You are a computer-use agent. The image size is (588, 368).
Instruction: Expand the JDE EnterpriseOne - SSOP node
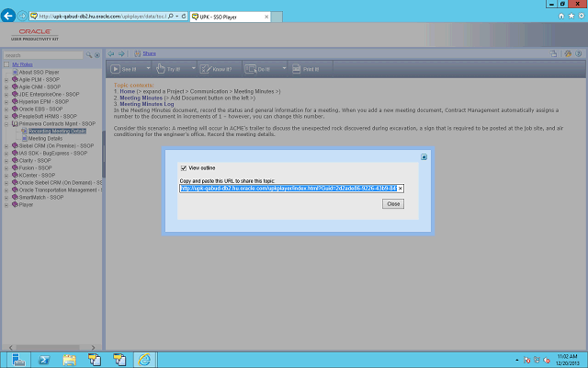(x=6, y=95)
